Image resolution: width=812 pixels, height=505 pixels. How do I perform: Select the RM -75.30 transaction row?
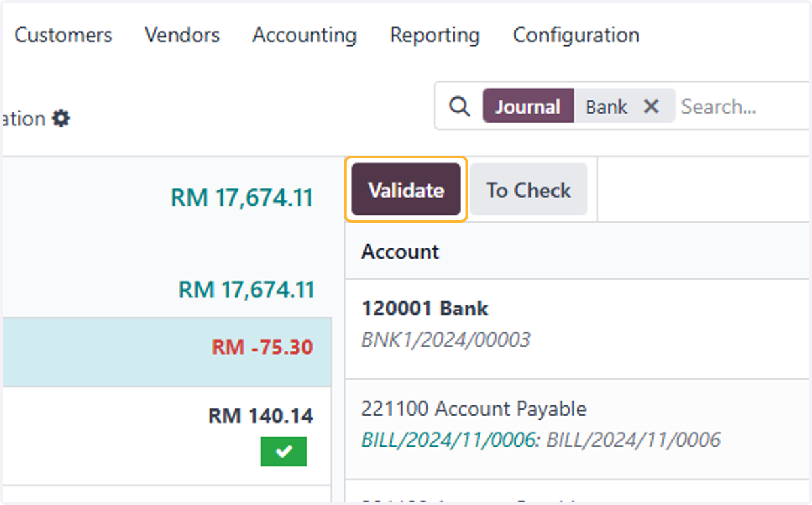pyautogui.click(x=166, y=352)
